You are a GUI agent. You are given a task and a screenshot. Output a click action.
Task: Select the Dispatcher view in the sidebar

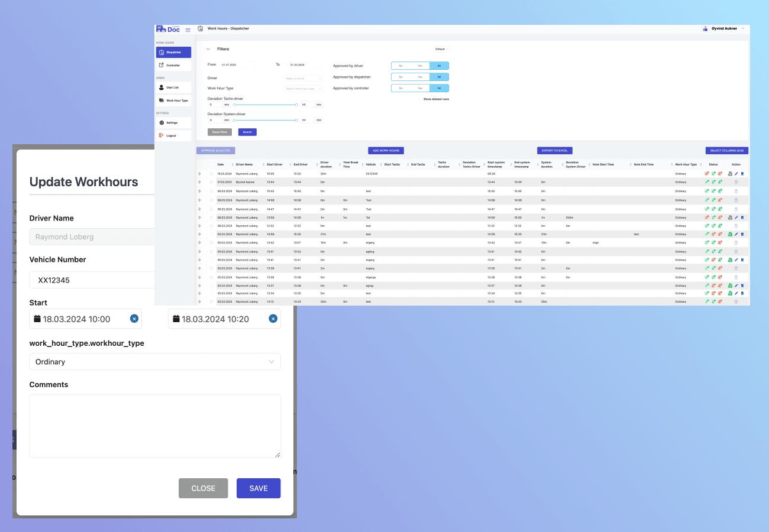[x=173, y=52]
